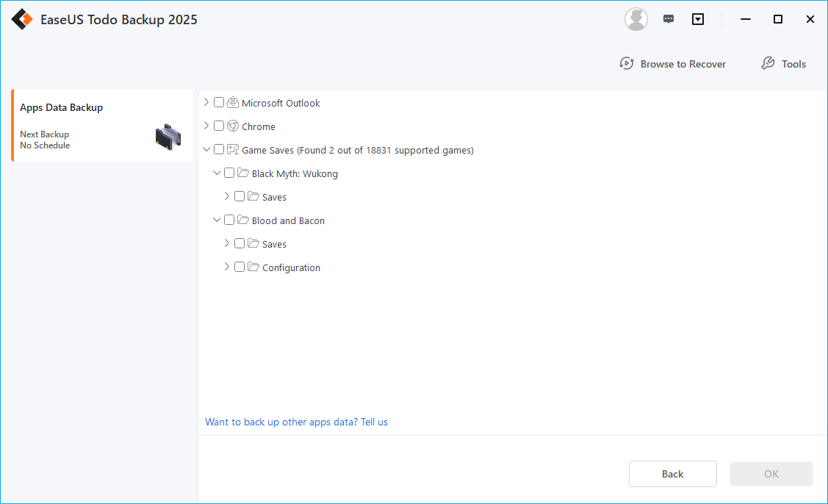Click the EaseUS logo icon

(22, 20)
